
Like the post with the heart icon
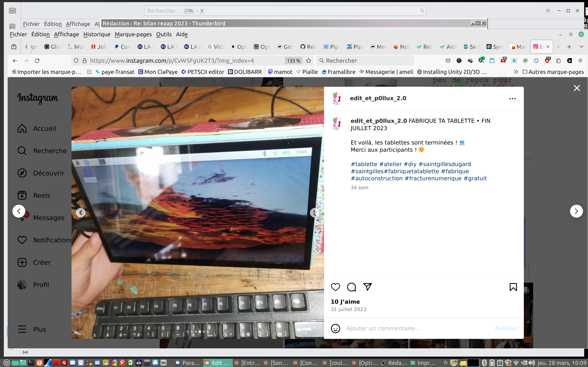[x=335, y=287]
